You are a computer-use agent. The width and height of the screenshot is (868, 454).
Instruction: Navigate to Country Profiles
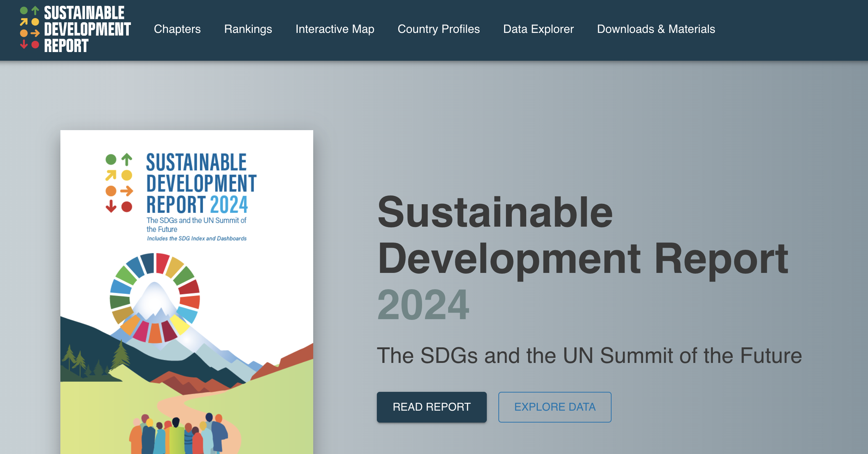point(439,29)
